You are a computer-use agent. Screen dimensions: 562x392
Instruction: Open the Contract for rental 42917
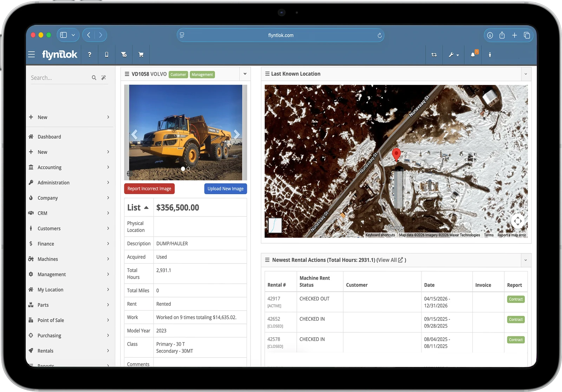[516, 299]
